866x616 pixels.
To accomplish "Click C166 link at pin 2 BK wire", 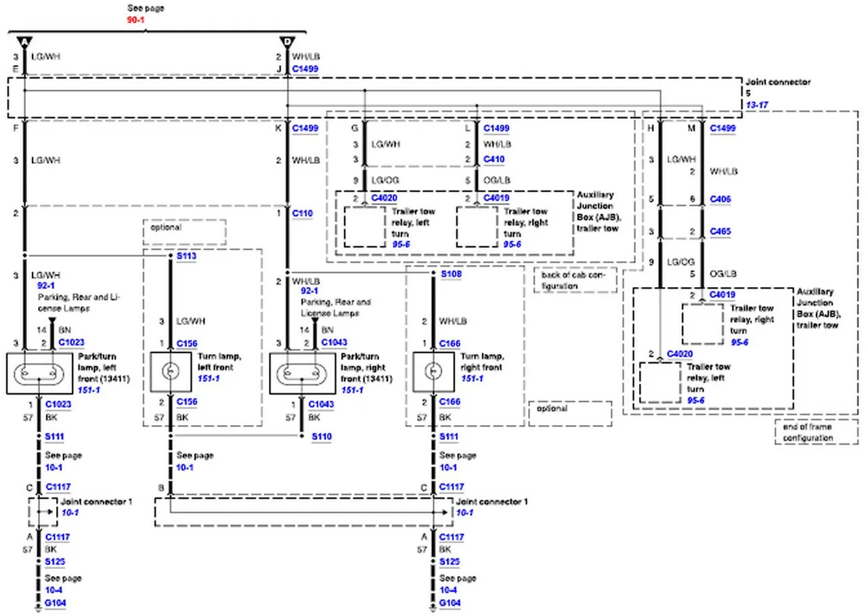I will (x=450, y=402).
